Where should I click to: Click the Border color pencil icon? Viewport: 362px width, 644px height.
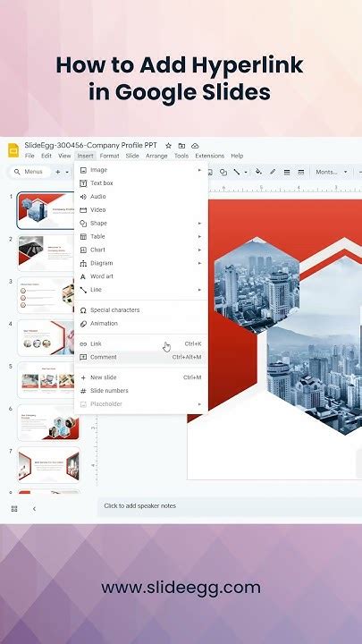[x=273, y=172]
